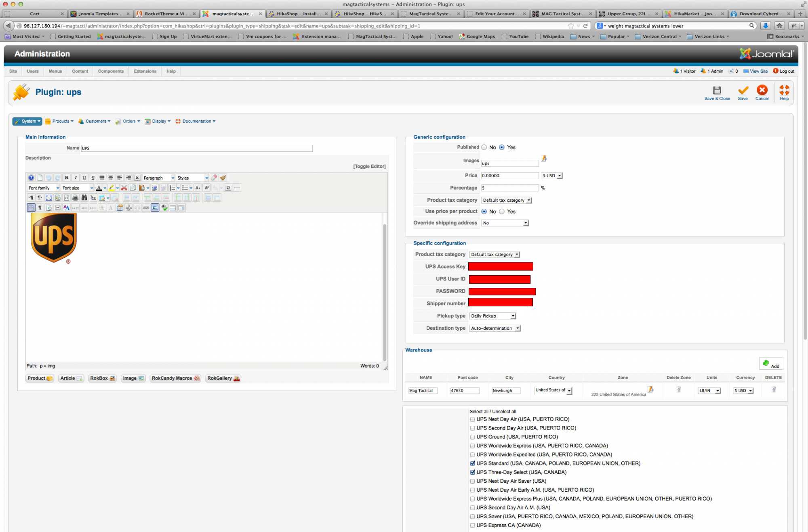The width and height of the screenshot is (808, 532).
Task: Click the green Add warehouse icon
Action: click(x=766, y=363)
